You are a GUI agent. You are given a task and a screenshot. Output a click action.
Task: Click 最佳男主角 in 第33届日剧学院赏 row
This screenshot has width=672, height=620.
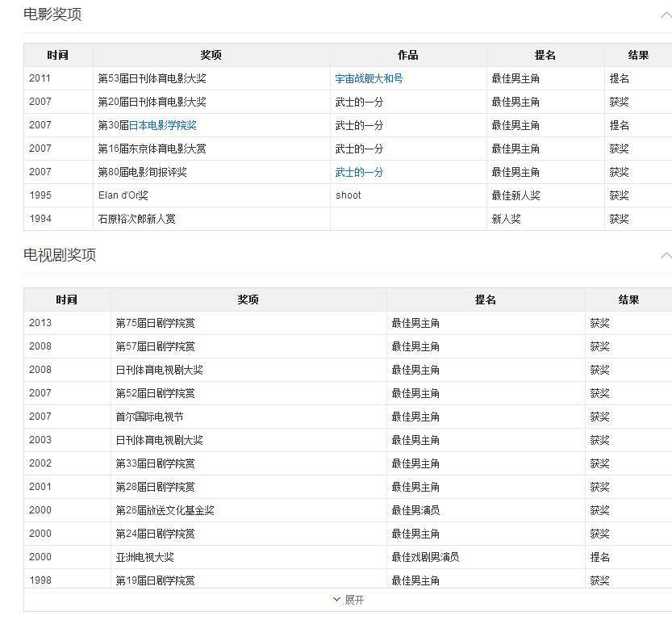tap(415, 463)
